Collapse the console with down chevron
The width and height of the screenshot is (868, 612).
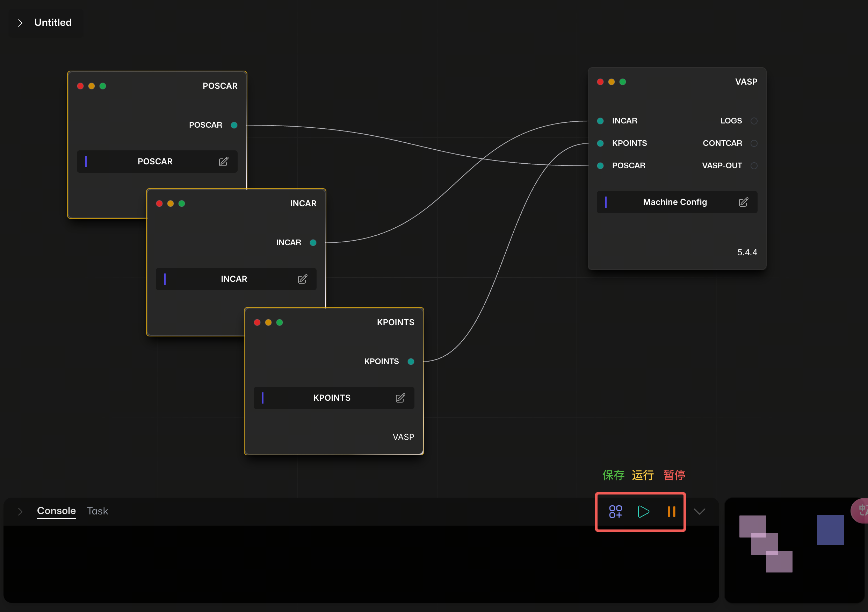point(699,511)
